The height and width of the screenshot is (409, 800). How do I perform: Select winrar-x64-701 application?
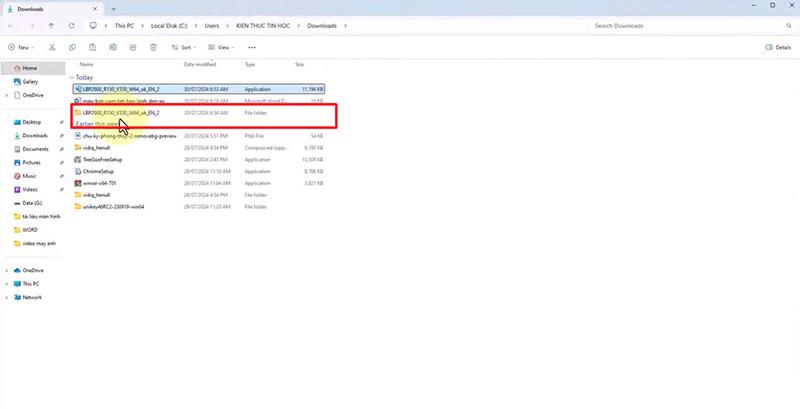(198, 183)
